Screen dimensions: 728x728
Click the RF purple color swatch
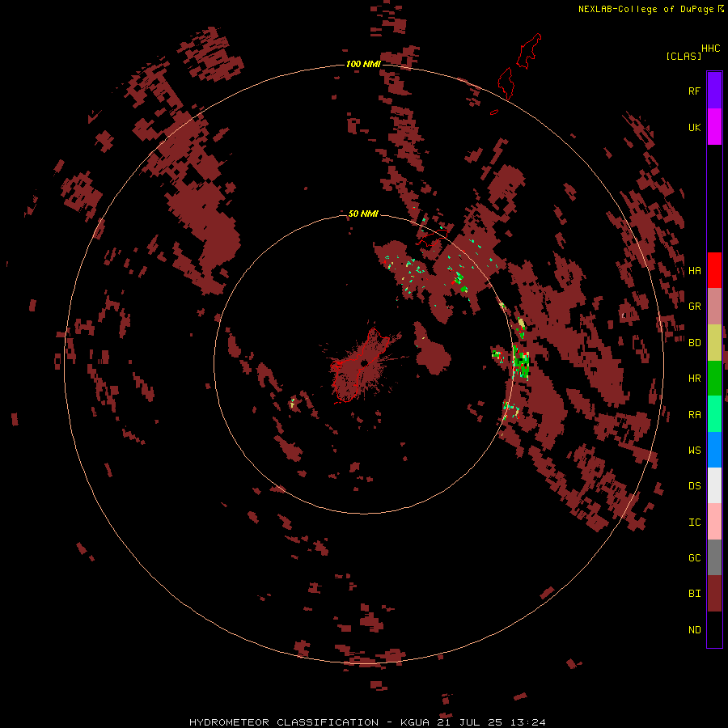pos(714,91)
